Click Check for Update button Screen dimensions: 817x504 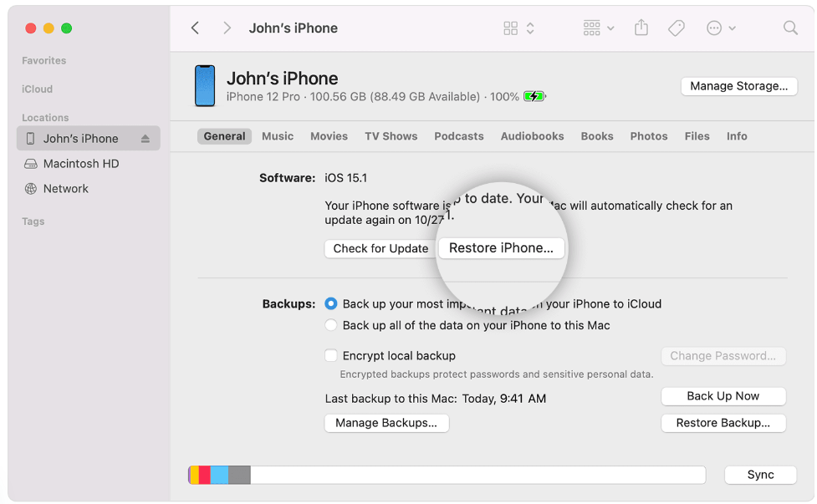point(380,249)
